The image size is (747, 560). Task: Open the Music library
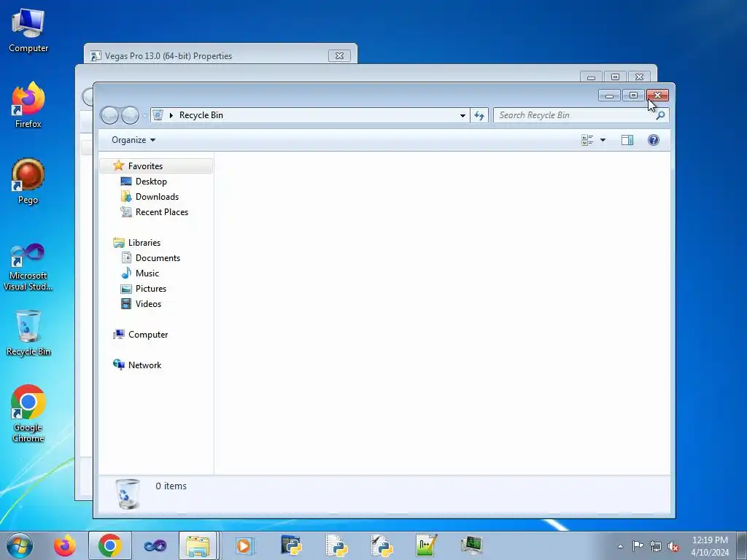pos(147,273)
